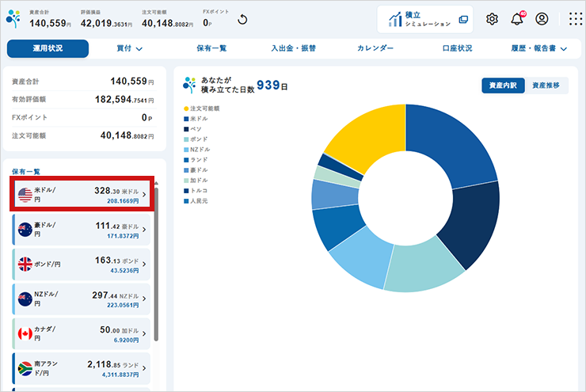The height and width of the screenshot is (392, 586).
Task: Open the settings gear icon
Action: click(492, 19)
